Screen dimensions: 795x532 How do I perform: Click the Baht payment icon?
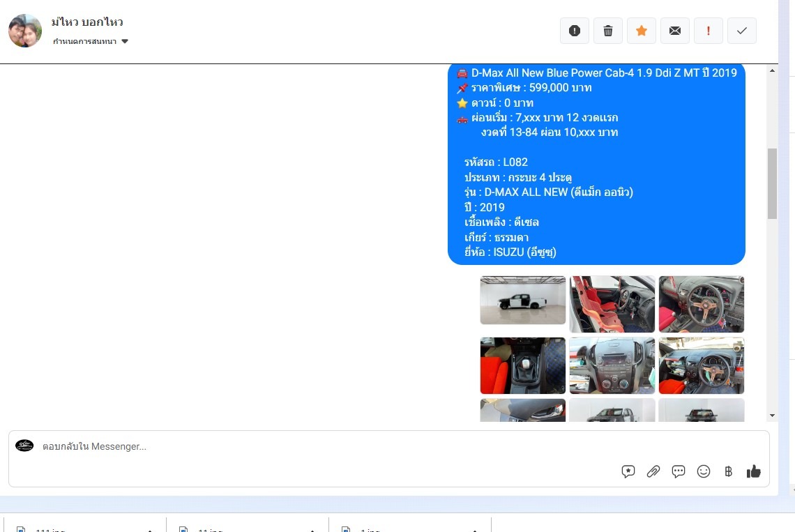pos(729,471)
